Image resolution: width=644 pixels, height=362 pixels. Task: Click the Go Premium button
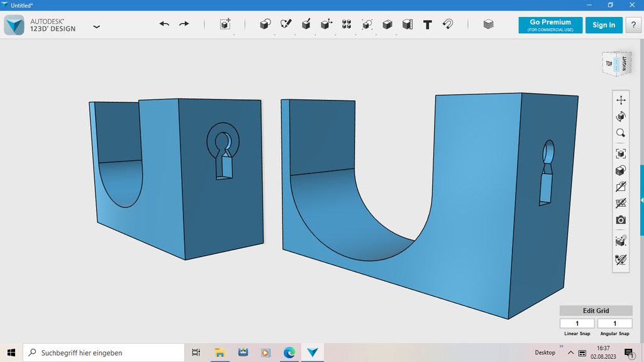tap(550, 25)
